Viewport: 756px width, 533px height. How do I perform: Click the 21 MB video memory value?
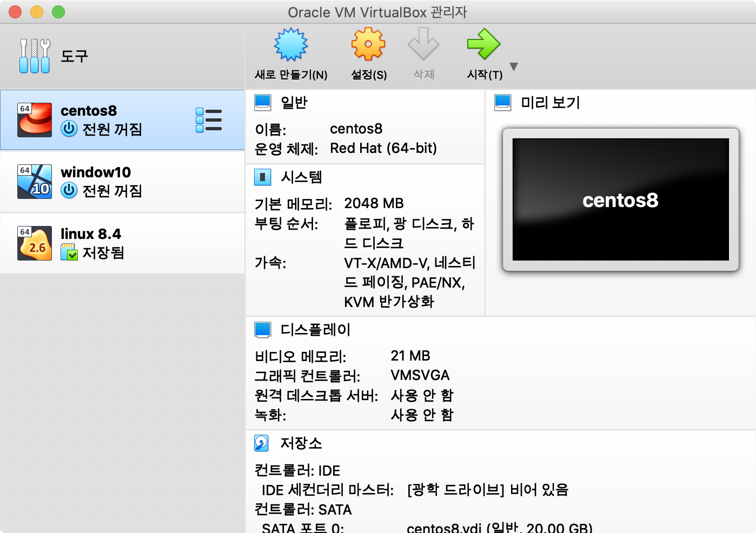(410, 356)
